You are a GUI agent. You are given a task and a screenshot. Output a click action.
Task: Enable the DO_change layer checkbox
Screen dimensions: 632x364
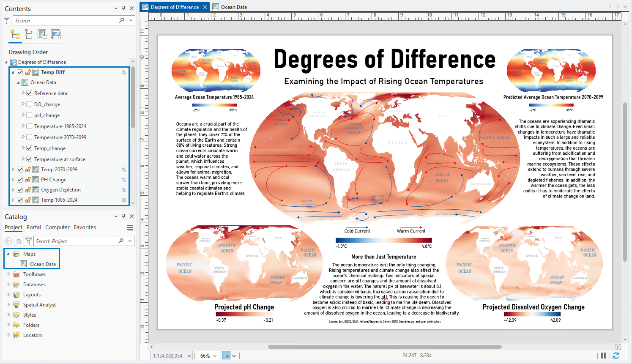[29, 104]
